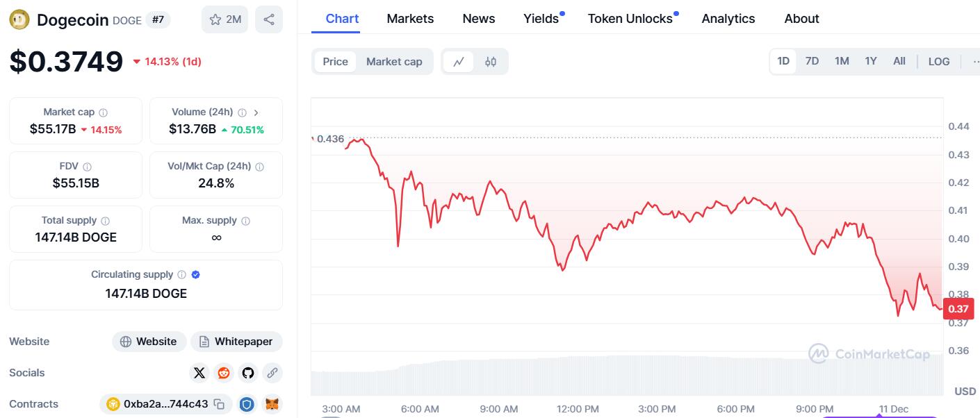This screenshot has height=418, width=980.
Task: Switch chart to Market cap view
Action: pyautogui.click(x=394, y=62)
